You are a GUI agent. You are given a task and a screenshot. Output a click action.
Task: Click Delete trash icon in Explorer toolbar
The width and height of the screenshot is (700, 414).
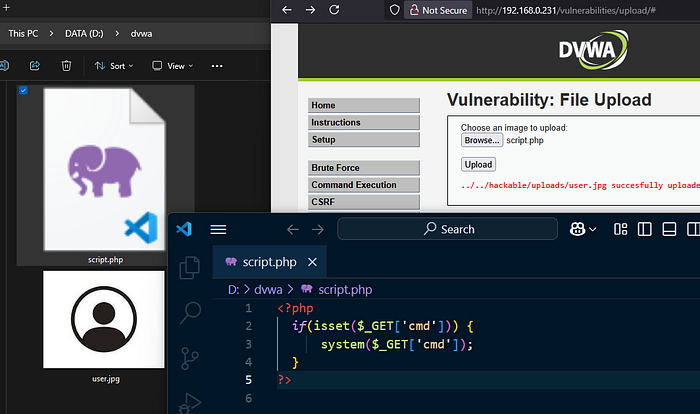(x=66, y=66)
